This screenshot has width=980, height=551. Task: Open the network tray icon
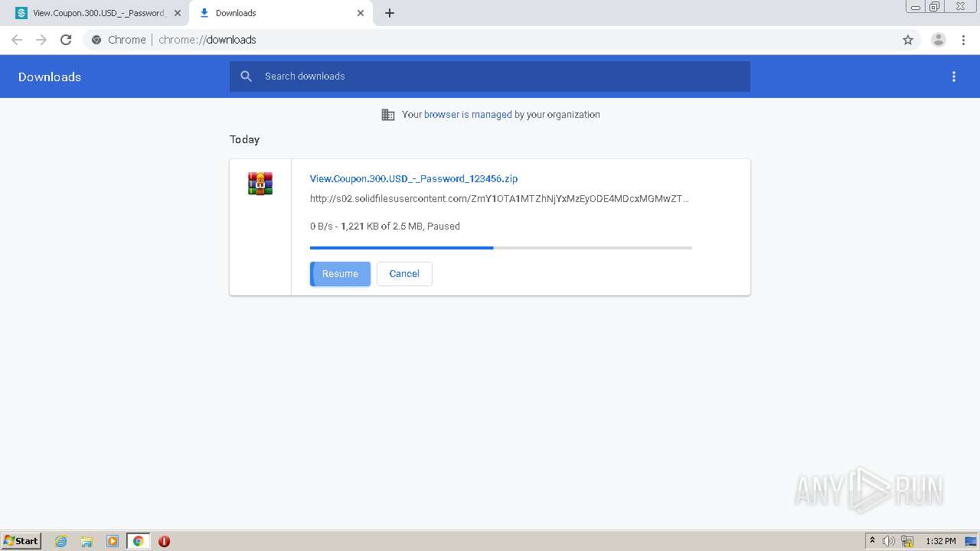907,541
